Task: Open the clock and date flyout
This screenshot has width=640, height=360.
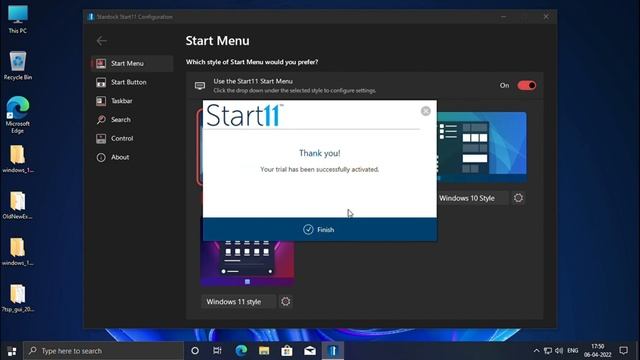Action: coord(598,351)
